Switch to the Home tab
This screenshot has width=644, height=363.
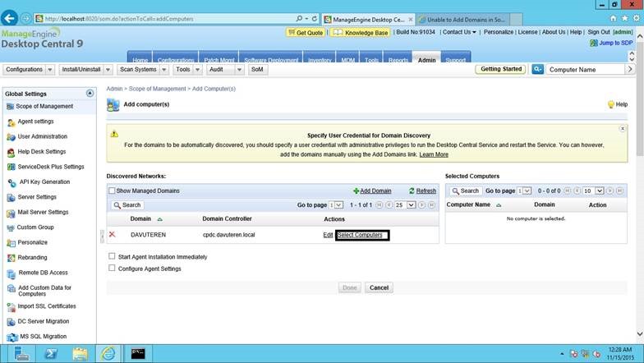140,57
